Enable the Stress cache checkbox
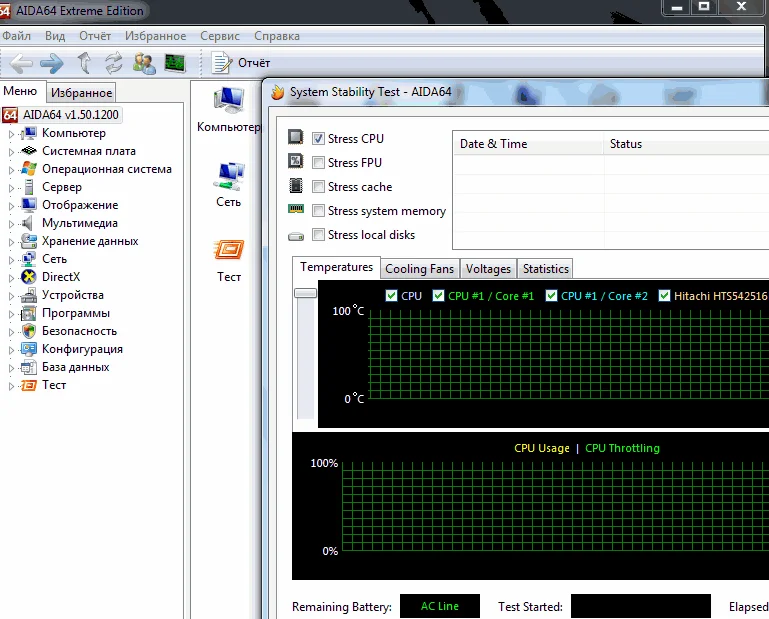This screenshot has width=769, height=619. [318, 186]
